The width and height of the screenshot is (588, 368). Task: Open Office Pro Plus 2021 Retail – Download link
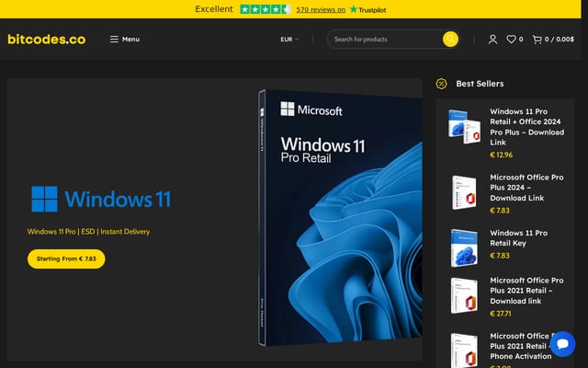point(526,291)
